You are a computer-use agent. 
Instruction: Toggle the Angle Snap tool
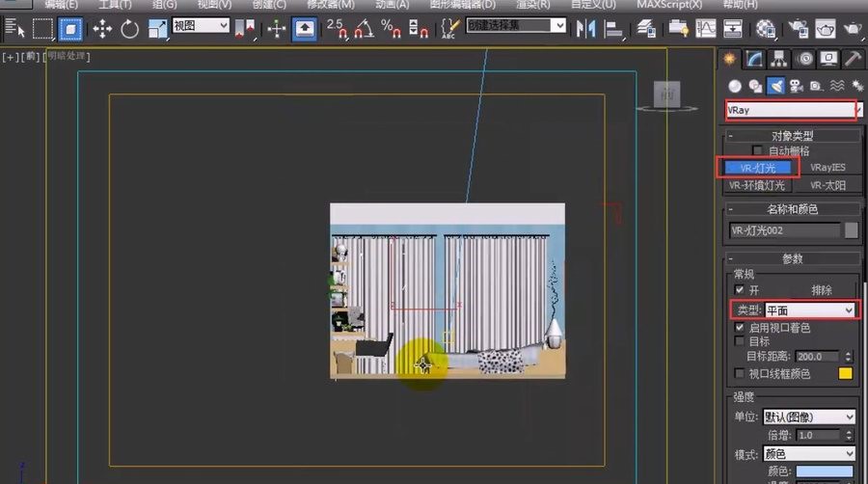[365, 28]
